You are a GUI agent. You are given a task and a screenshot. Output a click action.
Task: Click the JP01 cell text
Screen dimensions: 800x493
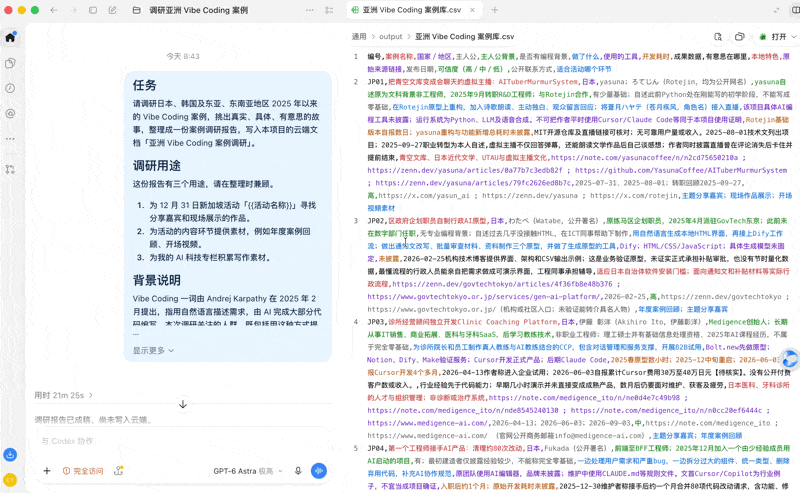[376, 82]
